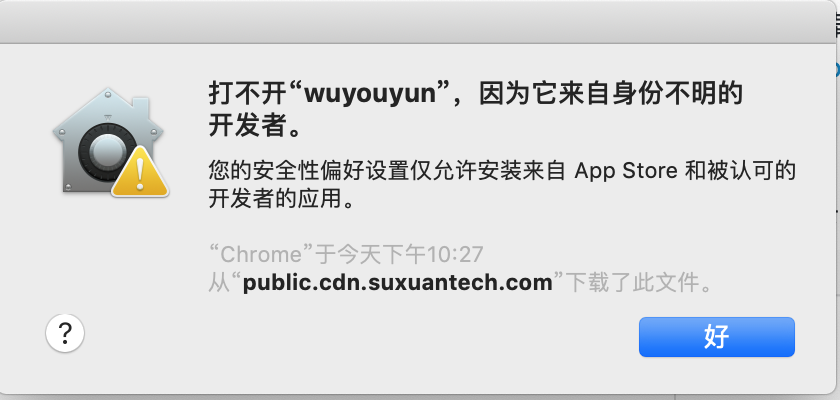
Task: Click the yellow warning triangle badge
Action: coord(140,172)
